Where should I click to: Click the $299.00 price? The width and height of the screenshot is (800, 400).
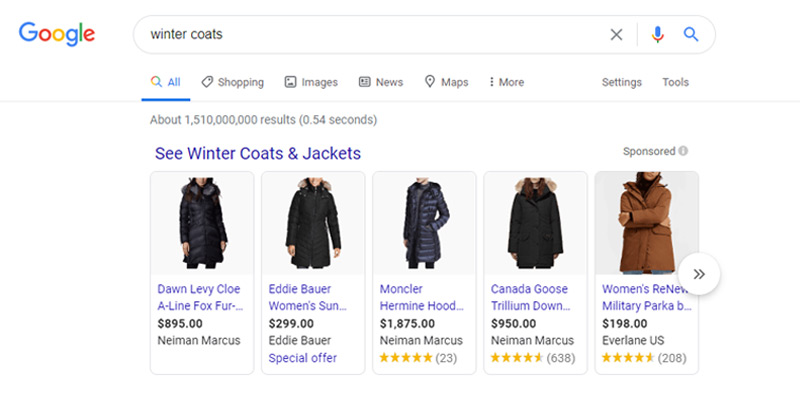tap(291, 323)
